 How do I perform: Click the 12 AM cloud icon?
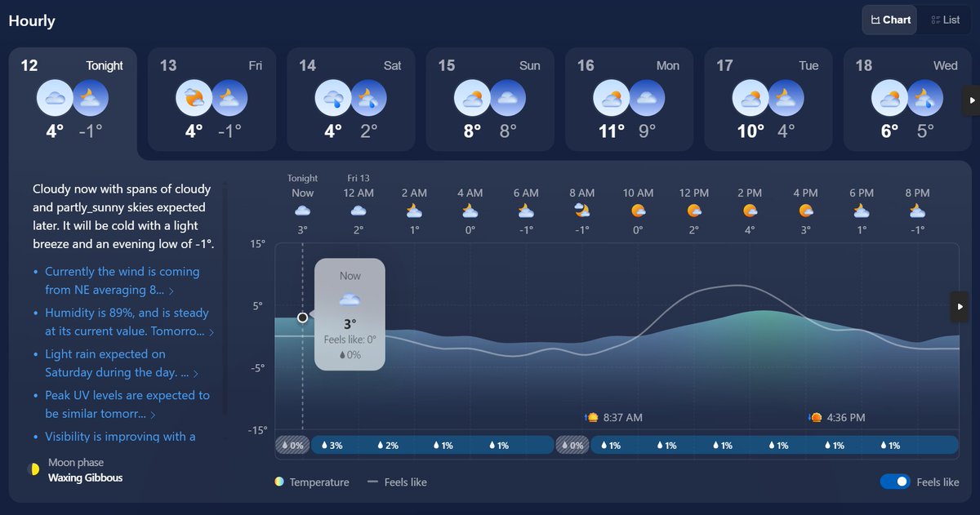[x=359, y=211]
